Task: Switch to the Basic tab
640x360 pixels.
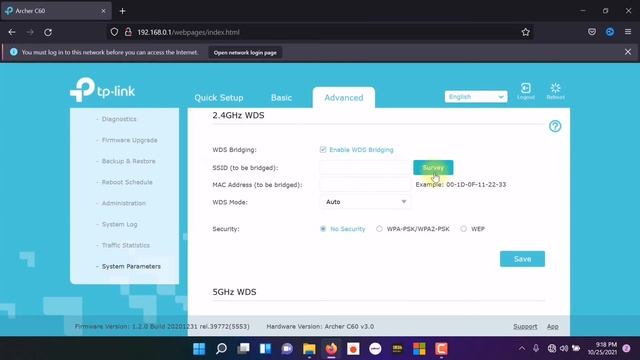Action: [x=281, y=98]
